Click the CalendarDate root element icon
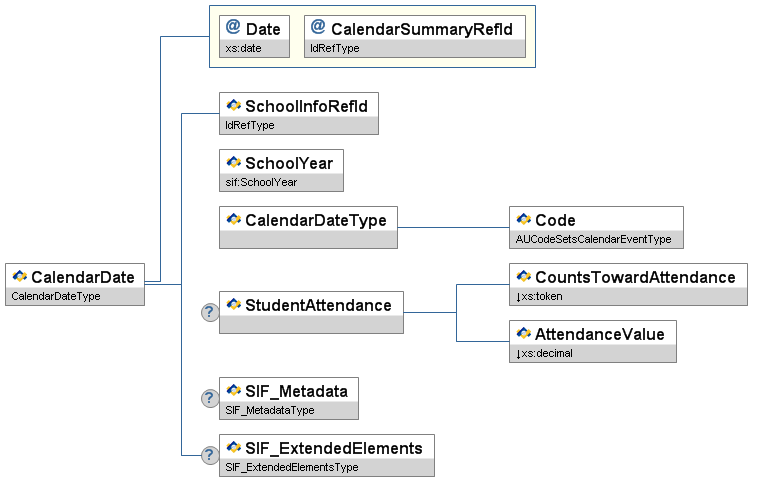The height and width of the screenshot is (481, 770). tap(20, 277)
